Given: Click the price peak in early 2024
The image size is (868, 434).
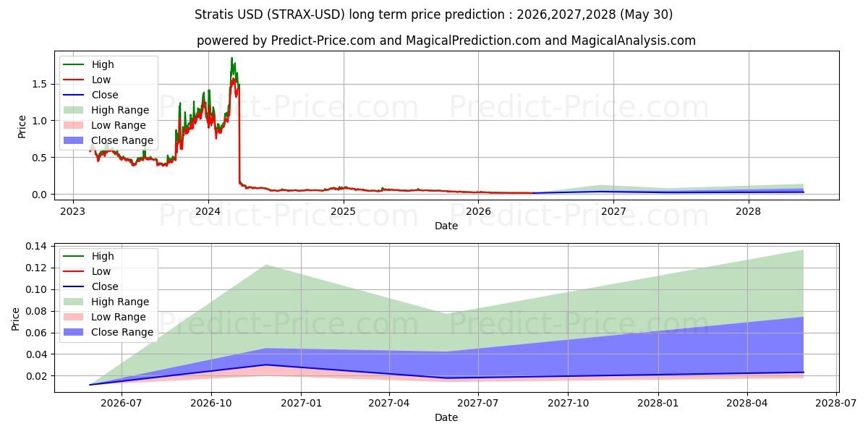Looking at the screenshot, I should coord(231,58).
